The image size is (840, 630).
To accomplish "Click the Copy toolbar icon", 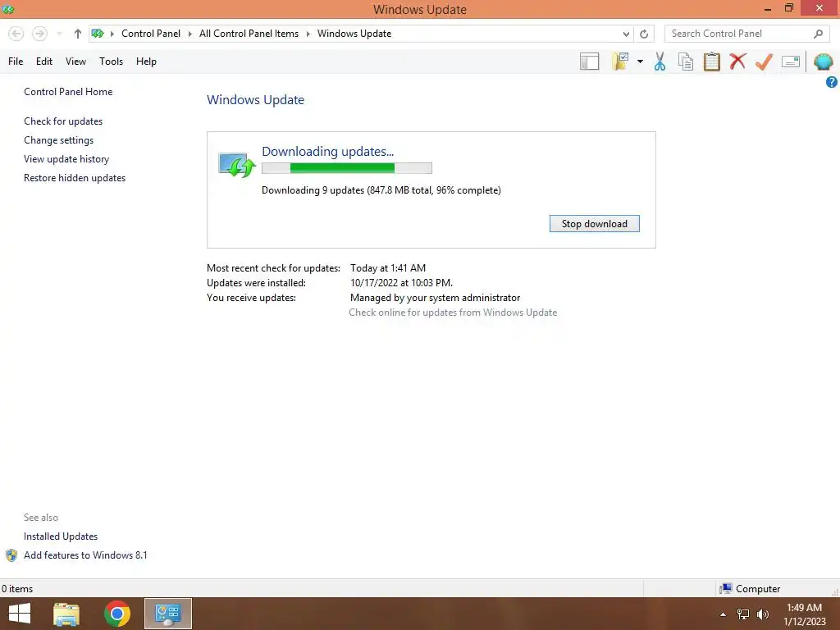I will (686, 62).
